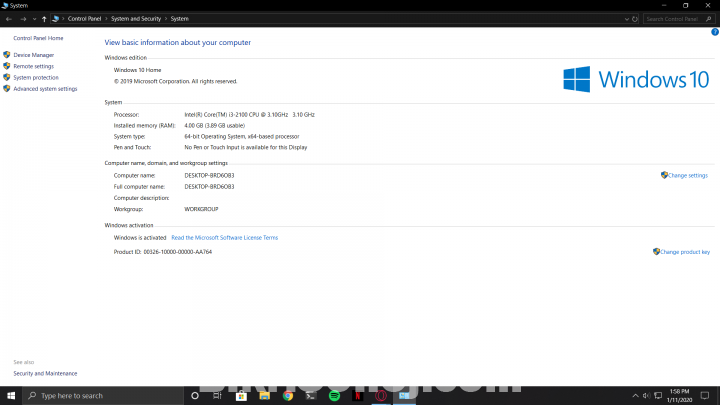Open Device Manager from the sidebar
The height and width of the screenshot is (405, 720).
tap(34, 55)
